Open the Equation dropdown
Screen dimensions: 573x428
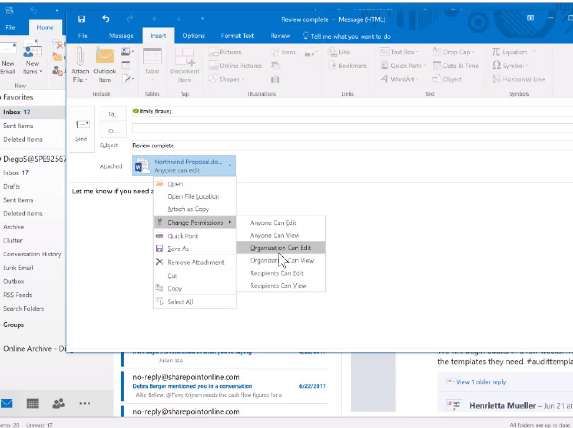[x=513, y=52]
